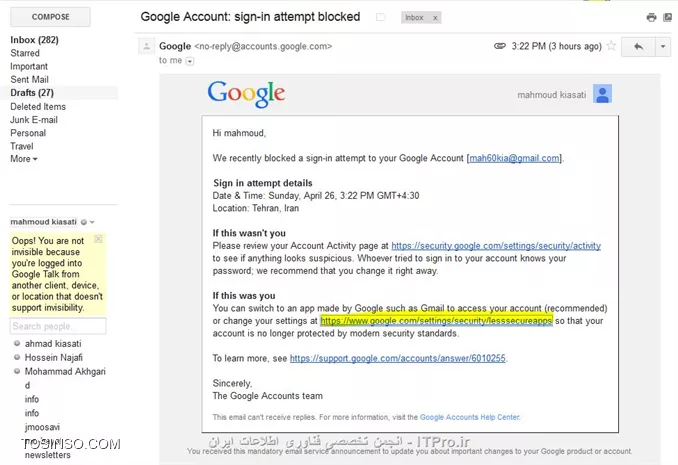The width and height of the screenshot is (678, 465).
Task: Open more reply options dropdown arrow
Action: (x=663, y=46)
